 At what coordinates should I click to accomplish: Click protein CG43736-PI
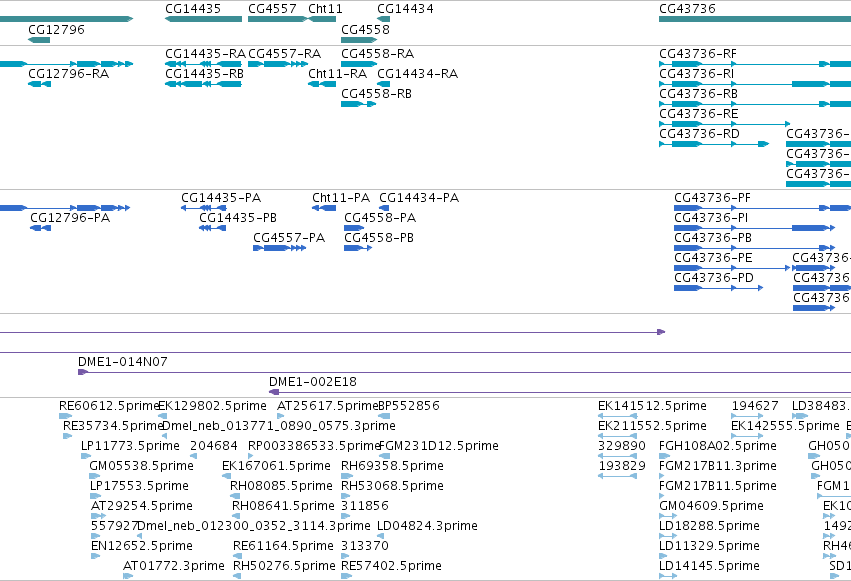click(711, 218)
